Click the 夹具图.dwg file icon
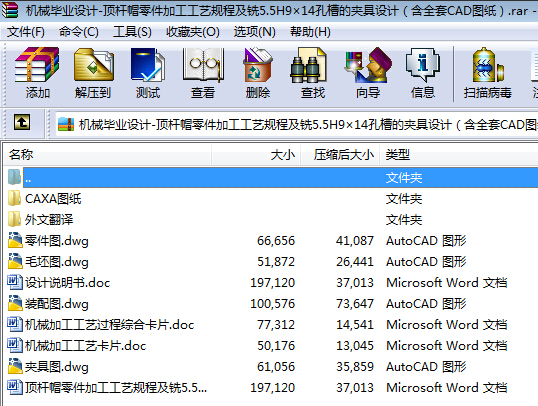 click(x=15, y=366)
